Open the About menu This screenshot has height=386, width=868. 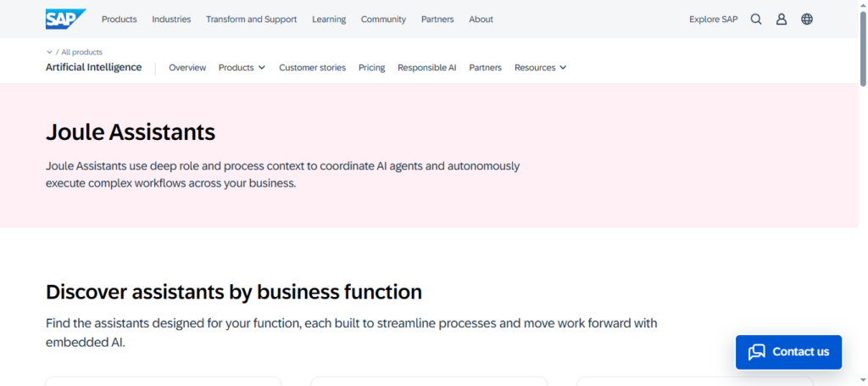tap(481, 20)
